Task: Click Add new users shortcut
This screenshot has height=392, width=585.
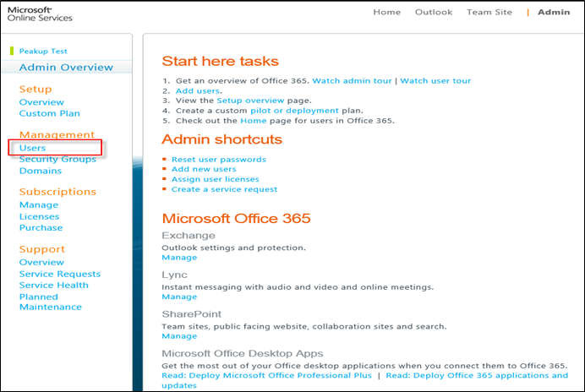Action: (x=204, y=169)
